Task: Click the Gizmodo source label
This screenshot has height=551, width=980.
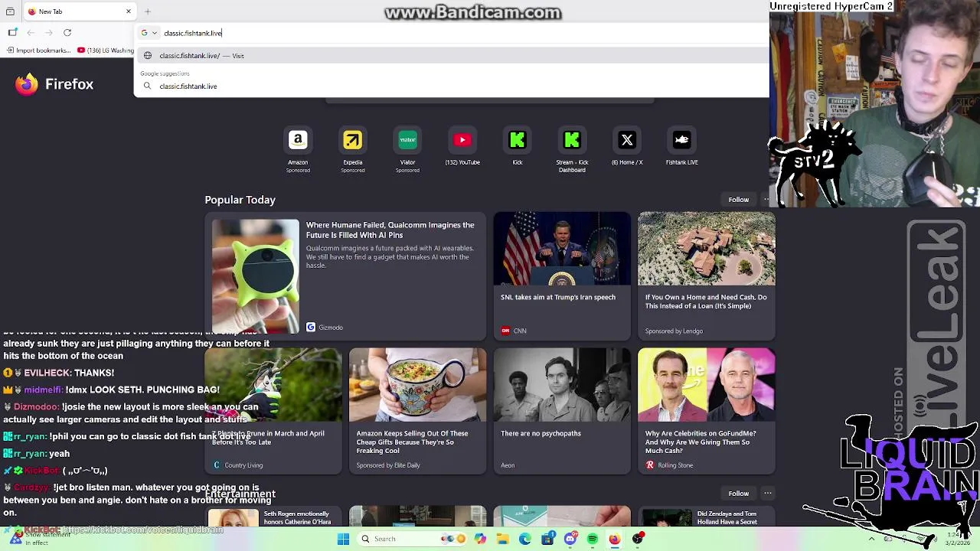Action: [x=325, y=328]
